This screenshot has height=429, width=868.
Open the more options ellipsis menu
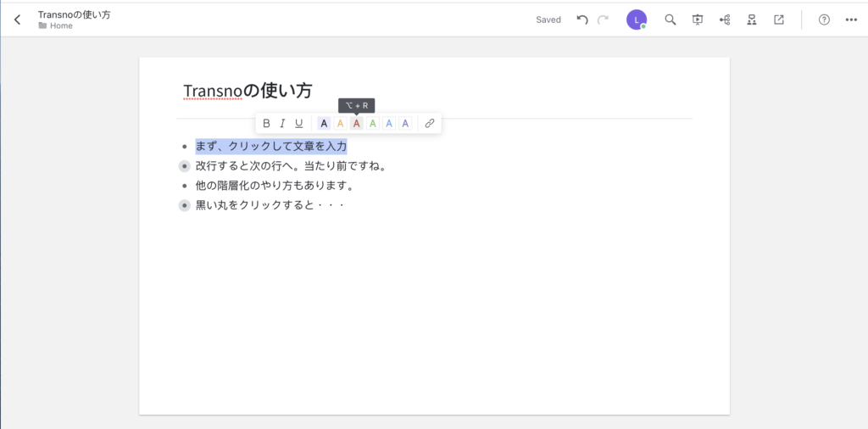pyautogui.click(x=851, y=20)
